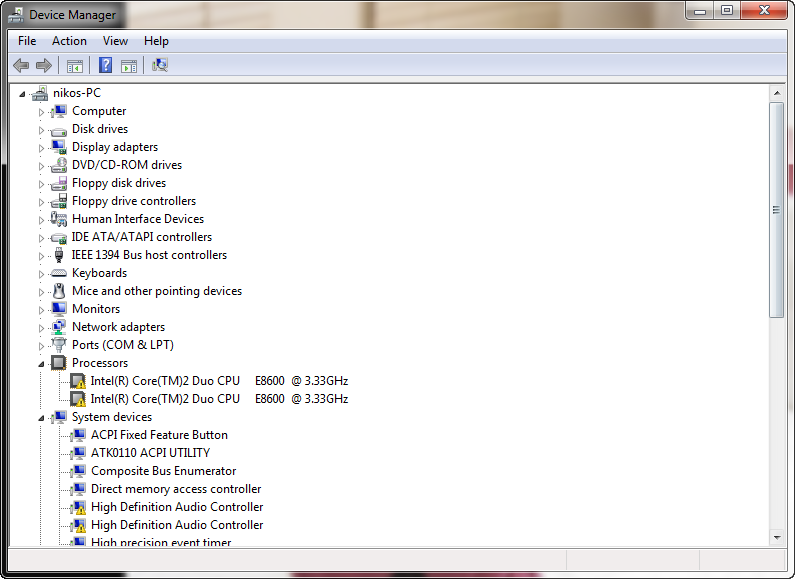Click the Forward arrow toolbar icon
795x579 pixels.
click(44, 65)
